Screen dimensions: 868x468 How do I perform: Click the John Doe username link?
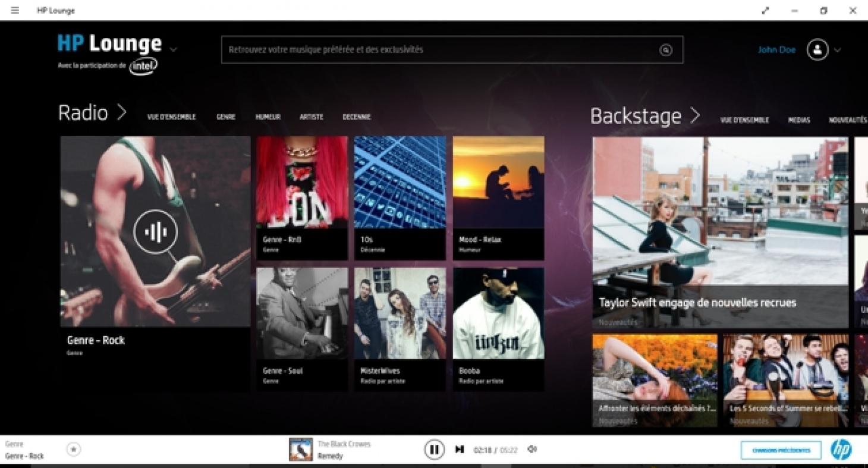776,50
